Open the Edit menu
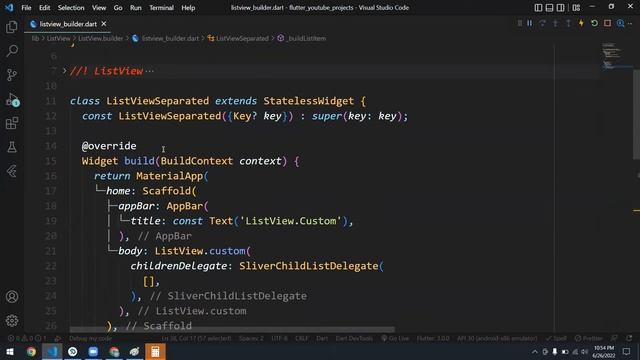The height and width of the screenshot is (360, 640). coord(44,7)
